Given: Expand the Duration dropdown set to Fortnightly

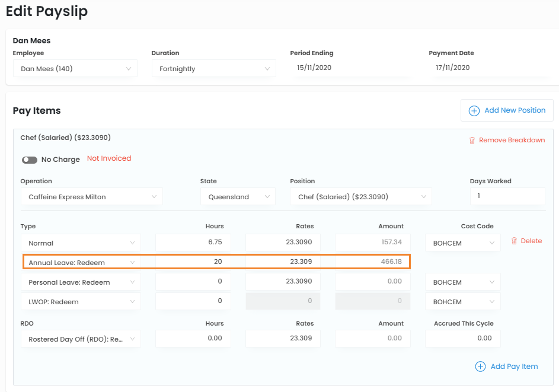Looking at the screenshot, I should click(214, 69).
